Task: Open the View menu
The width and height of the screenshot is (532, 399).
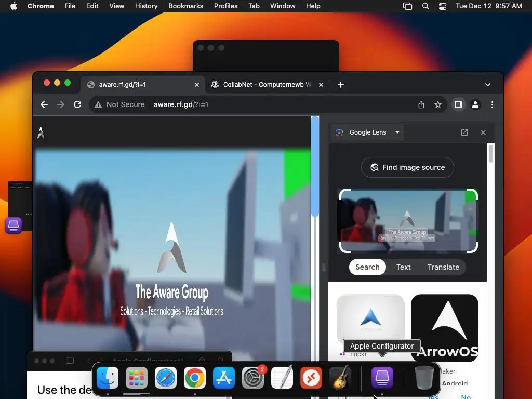Action: [117, 6]
